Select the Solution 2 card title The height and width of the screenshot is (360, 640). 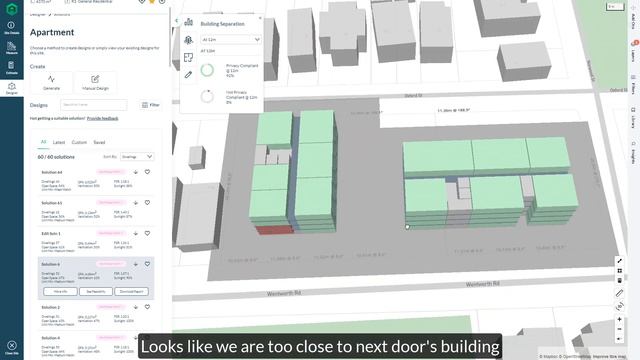click(51, 307)
